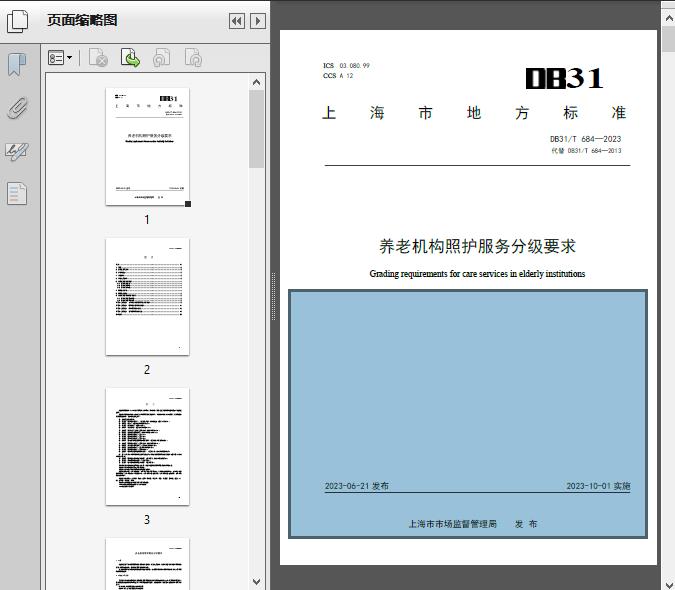675x590 pixels.
Task: Select page 3 thumbnail
Action: (x=147, y=447)
